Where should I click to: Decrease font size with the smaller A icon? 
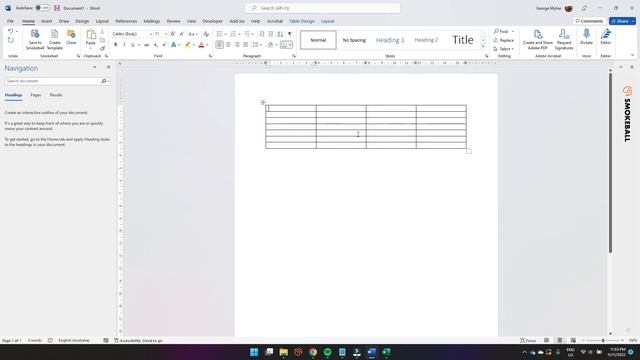pos(182,34)
